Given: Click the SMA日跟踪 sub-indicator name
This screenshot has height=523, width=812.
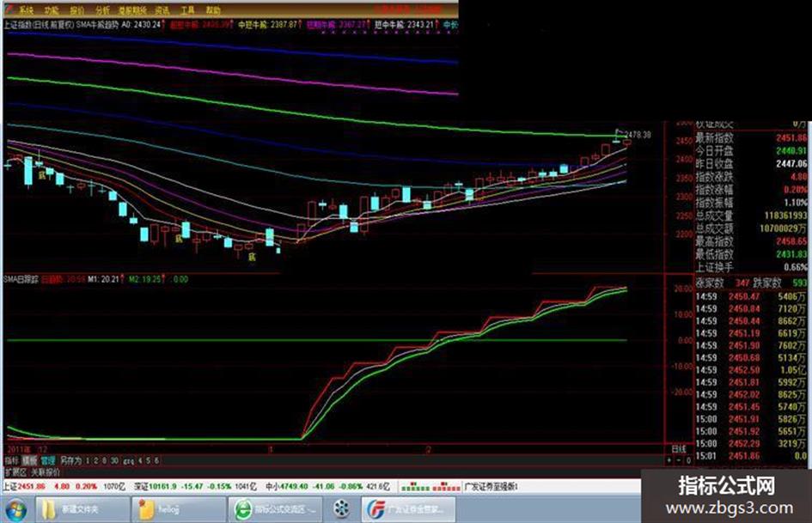Looking at the screenshot, I should tap(21, 279).
